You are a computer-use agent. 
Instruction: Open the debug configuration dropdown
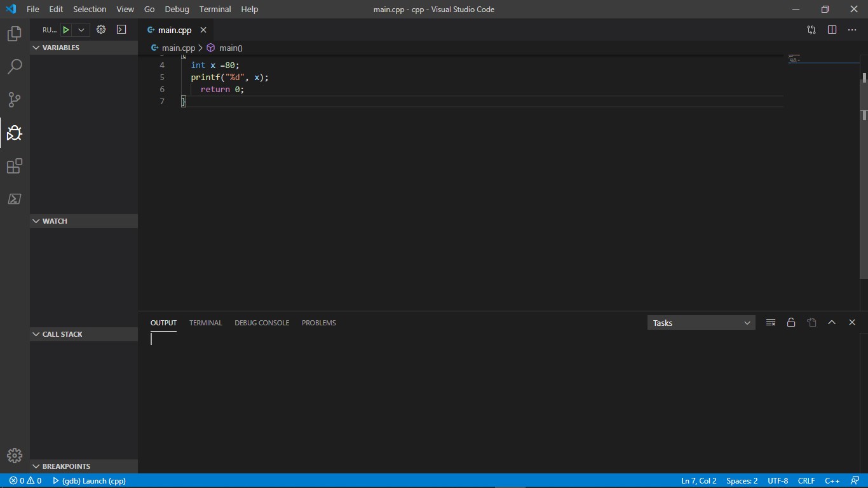click(81, 30)
